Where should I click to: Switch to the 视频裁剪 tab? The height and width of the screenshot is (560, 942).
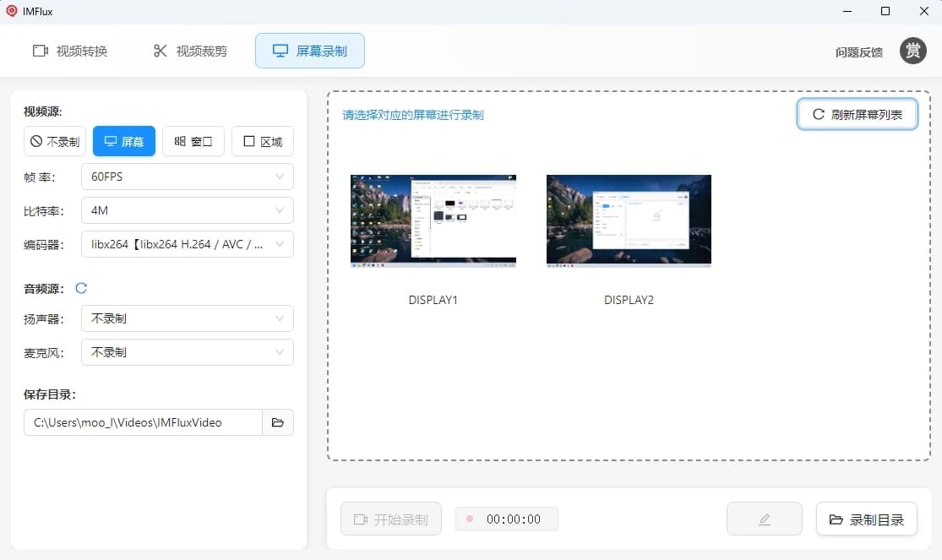click(x=190, y=51)
